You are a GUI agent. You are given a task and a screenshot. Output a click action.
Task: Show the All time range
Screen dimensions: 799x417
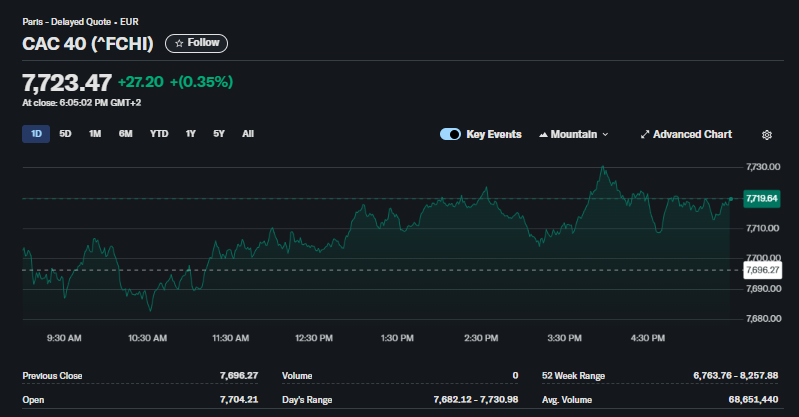click(x=248, y=134)
